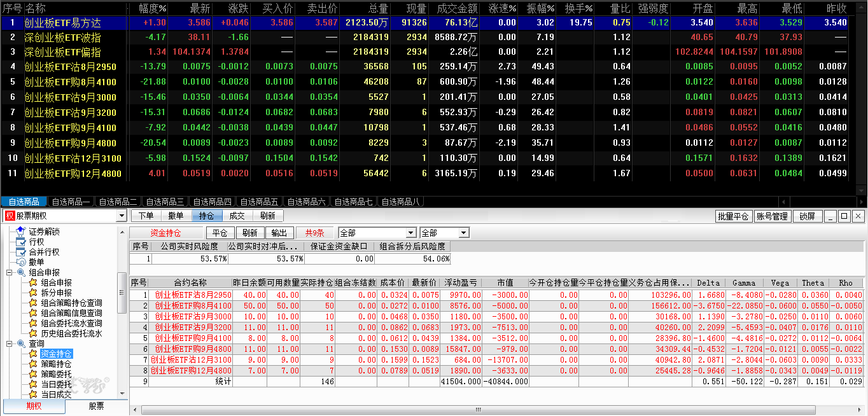Select the 自选商品五 watchlist tab
The image size is (868, 416).
(x=260, y=202)
